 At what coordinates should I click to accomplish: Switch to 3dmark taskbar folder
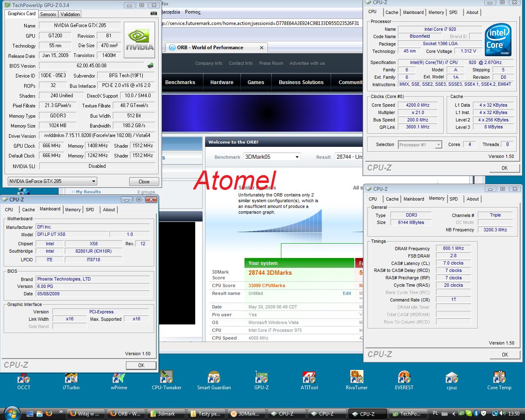click(166, 413)
